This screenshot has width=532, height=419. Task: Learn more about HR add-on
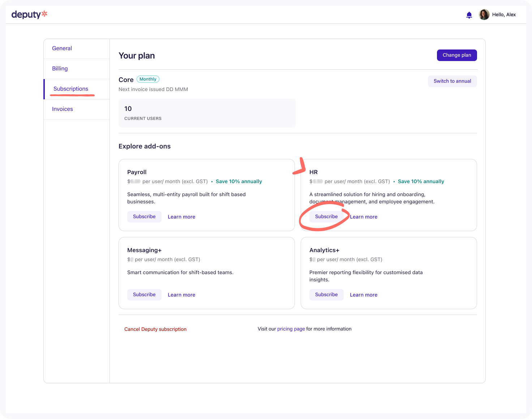pos(364,217)
